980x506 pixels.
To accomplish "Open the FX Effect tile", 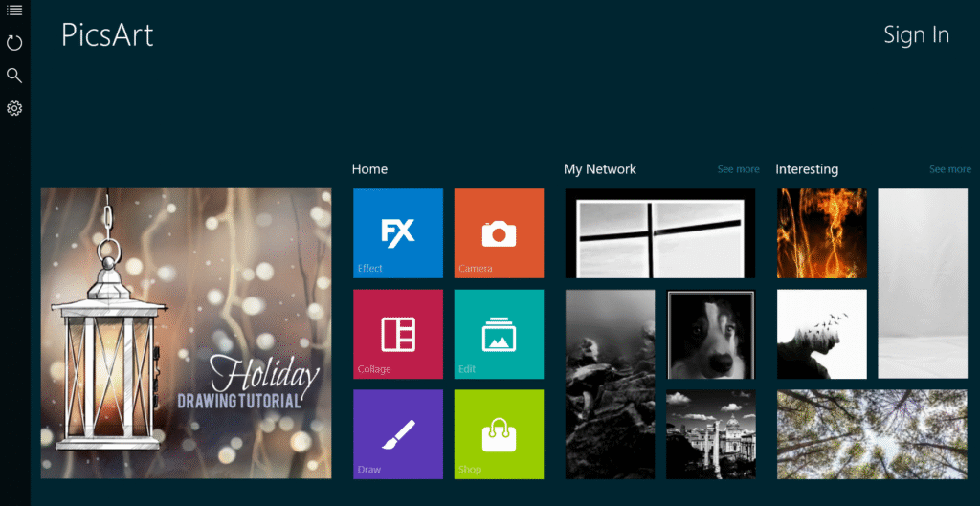I will (x=398, y=233).
